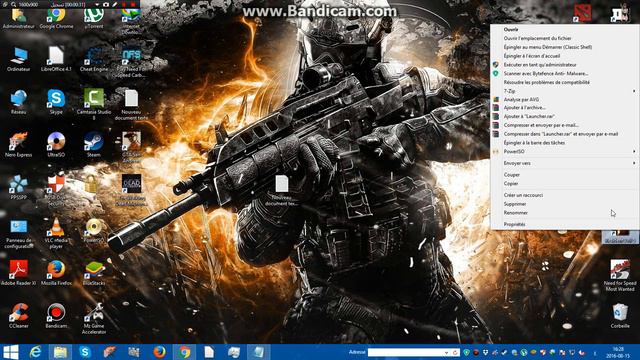Open File Explorer from the taskbar

click(x=60, y=352)
